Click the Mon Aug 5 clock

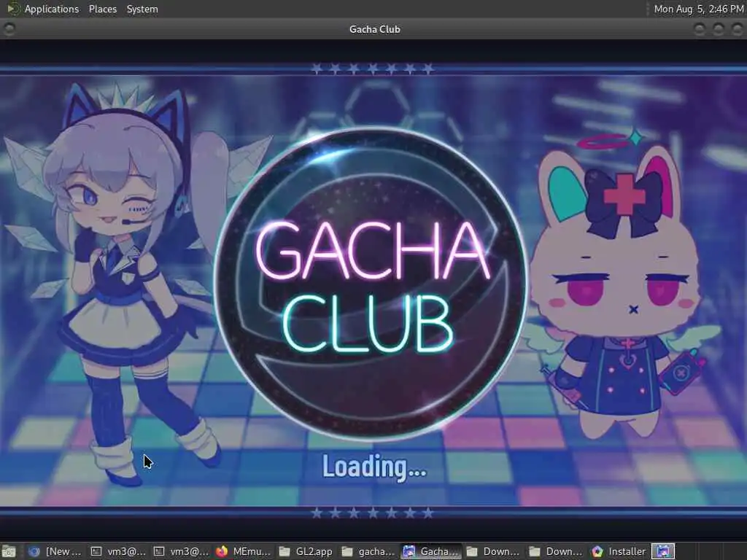coord(698,9)
